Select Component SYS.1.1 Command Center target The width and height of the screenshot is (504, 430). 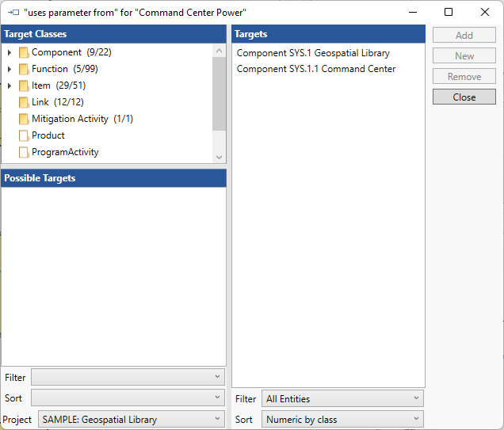coord(316,69)
